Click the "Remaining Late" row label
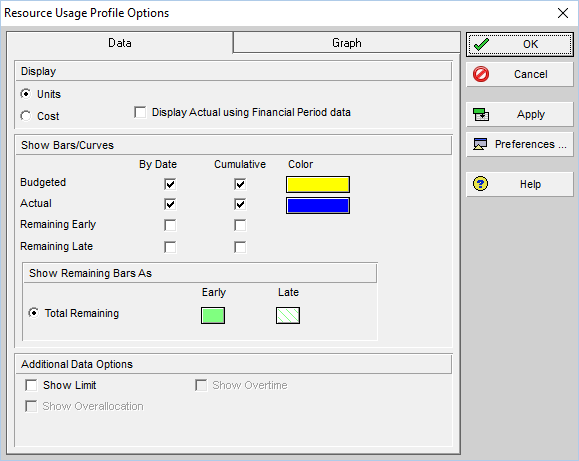Screen dimensions: 579x461 coord(56,246)
